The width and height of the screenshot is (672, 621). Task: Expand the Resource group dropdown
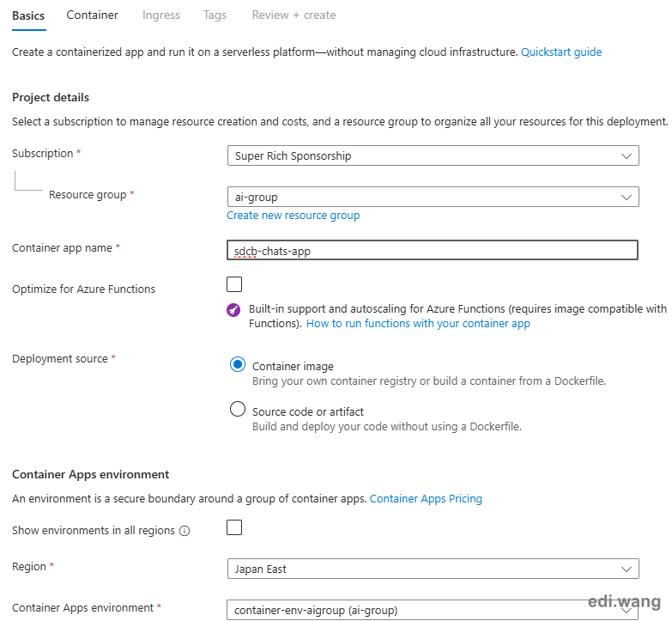click(433, 197)
